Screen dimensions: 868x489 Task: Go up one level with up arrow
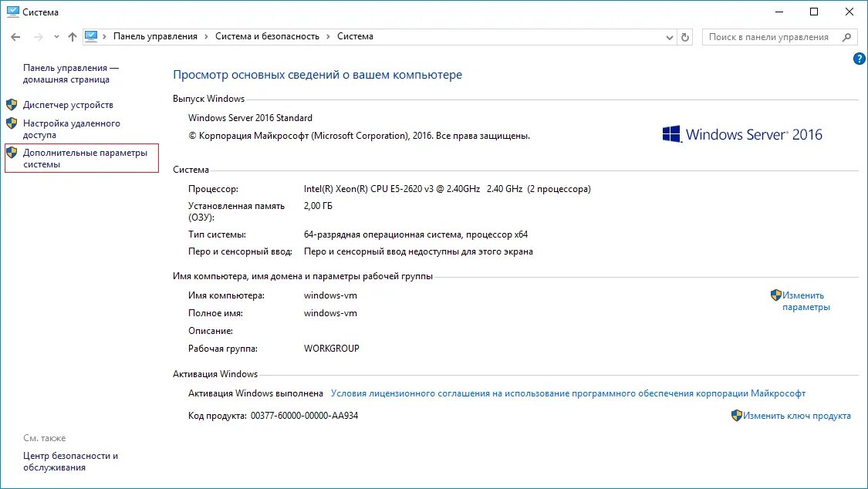pos(73,37)
